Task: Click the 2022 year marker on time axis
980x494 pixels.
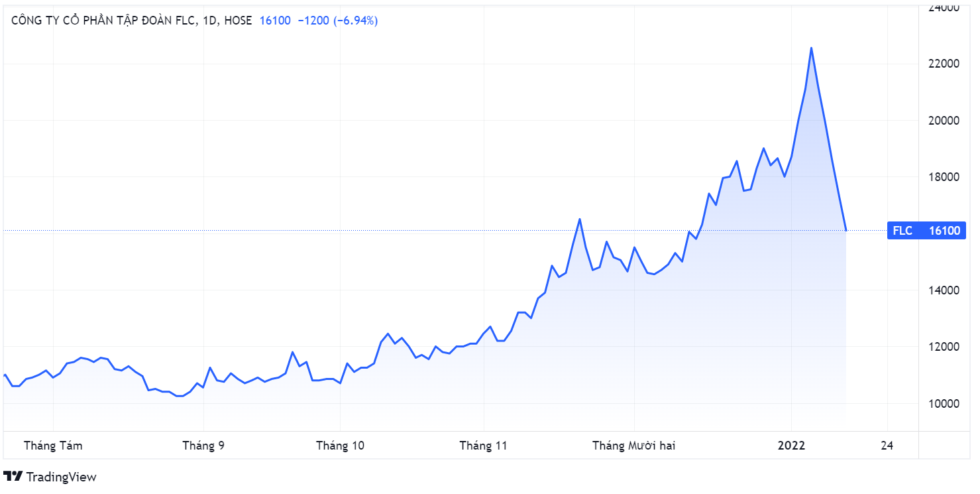Action: click(790, 446)
